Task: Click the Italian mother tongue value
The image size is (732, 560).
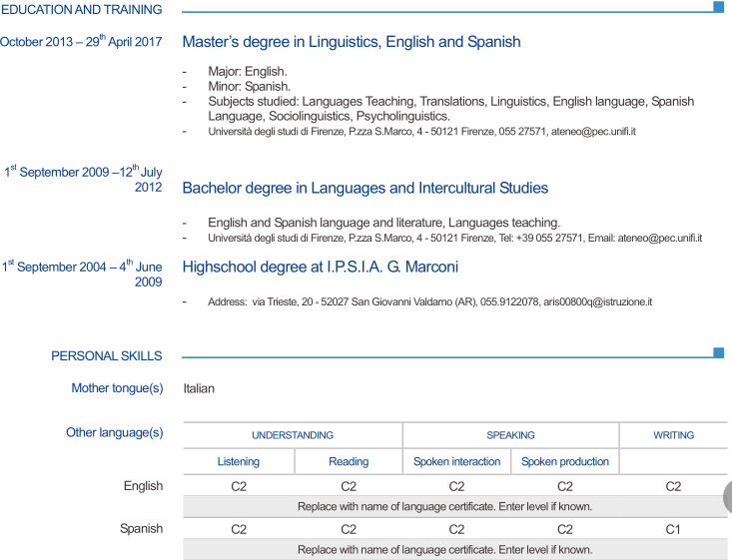Action: pyautogui.click(x=199, y=388)
